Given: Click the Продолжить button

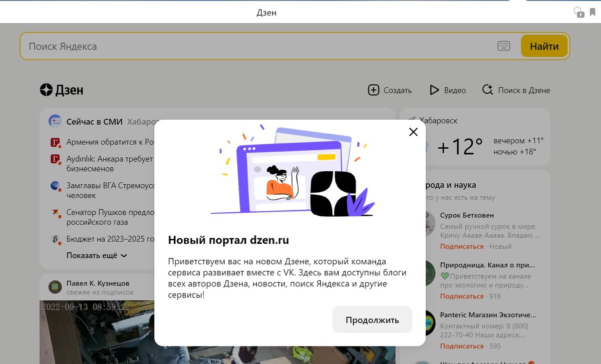Looking at the screenshot, I should pyautogui.click(x=372, y=320).
